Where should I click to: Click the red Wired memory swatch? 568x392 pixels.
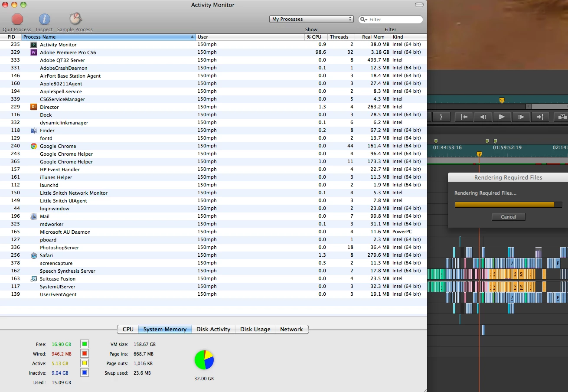85,353
